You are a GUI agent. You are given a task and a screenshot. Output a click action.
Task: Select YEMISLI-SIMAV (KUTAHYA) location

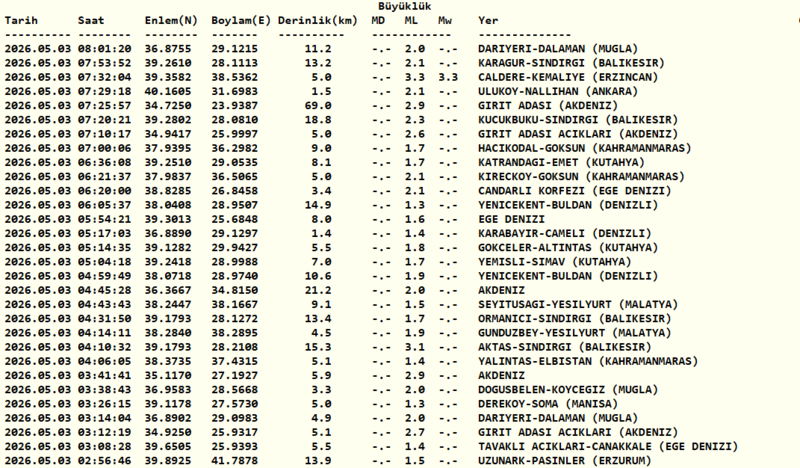[555, 262]
